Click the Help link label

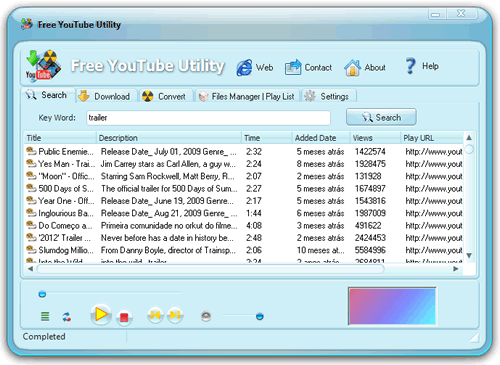pos(430,66)
